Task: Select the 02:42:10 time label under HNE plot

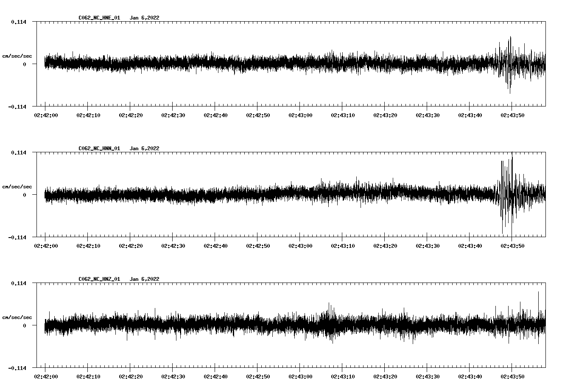Action: tap(88, 115)
